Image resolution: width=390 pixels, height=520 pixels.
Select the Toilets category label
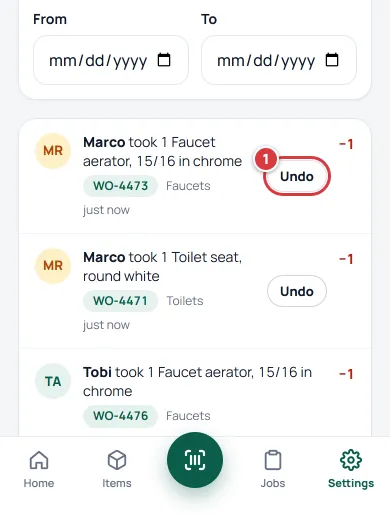tap(185, 301)
